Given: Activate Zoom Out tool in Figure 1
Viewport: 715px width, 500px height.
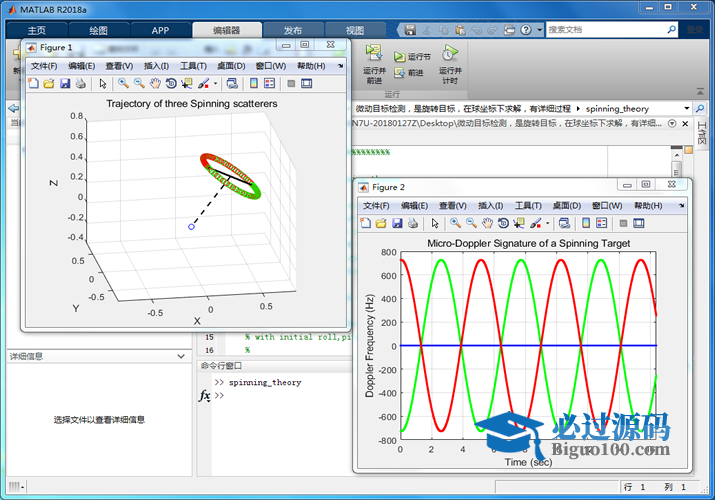Looking at the screenshot, I should [139, 83].
